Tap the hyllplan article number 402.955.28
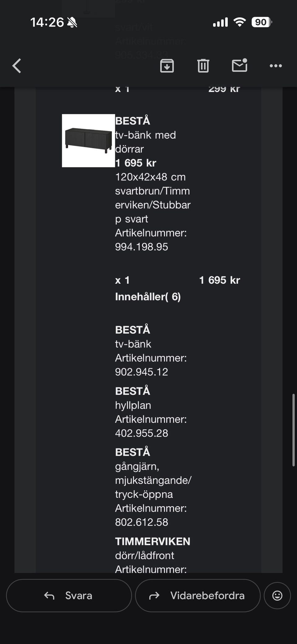This screenshot has height=644, width=297. 141,433
